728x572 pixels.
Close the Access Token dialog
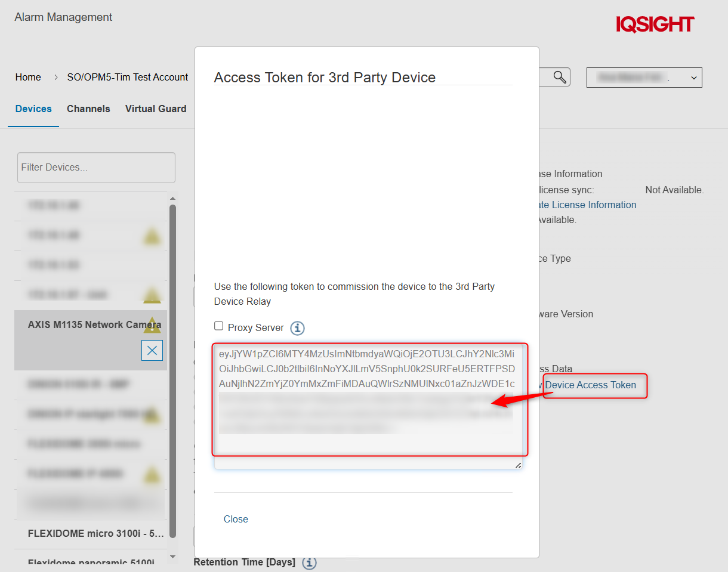(x=236, y=519)
